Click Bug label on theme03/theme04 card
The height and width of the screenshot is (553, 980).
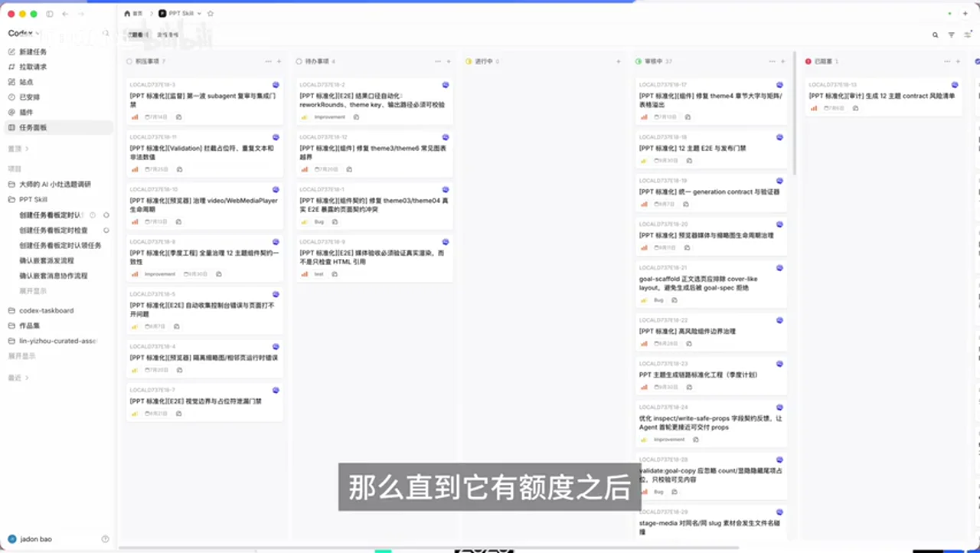[x=319, y=221]
